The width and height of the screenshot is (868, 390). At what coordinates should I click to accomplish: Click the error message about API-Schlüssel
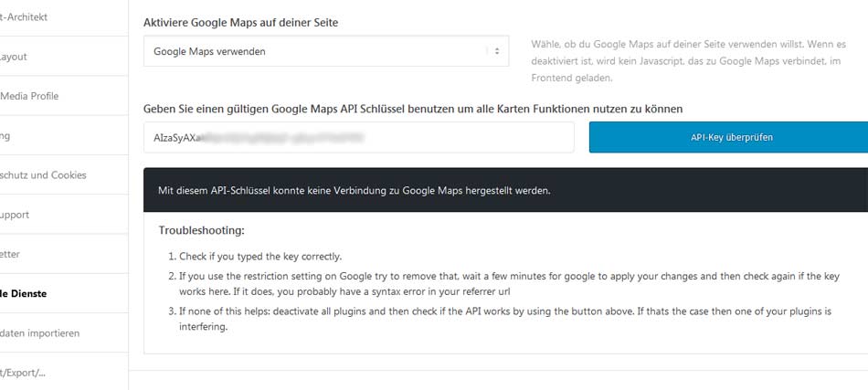(x=355, y=191)
